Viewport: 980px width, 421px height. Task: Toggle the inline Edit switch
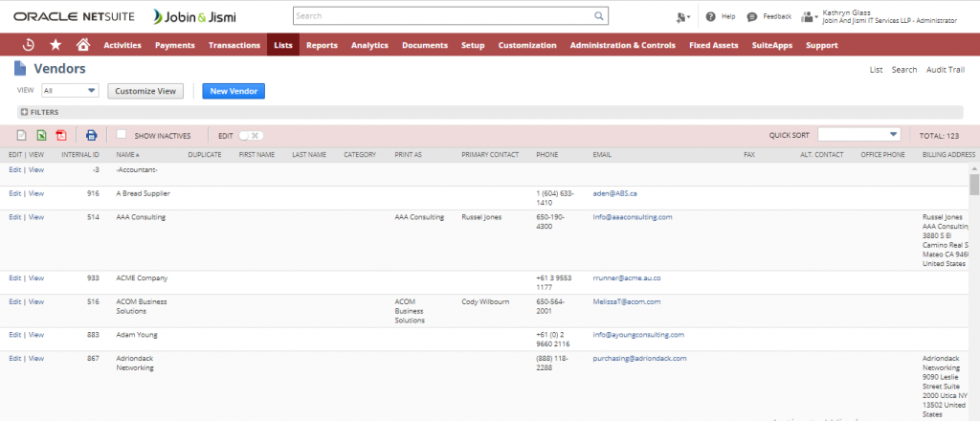point(251,136)
